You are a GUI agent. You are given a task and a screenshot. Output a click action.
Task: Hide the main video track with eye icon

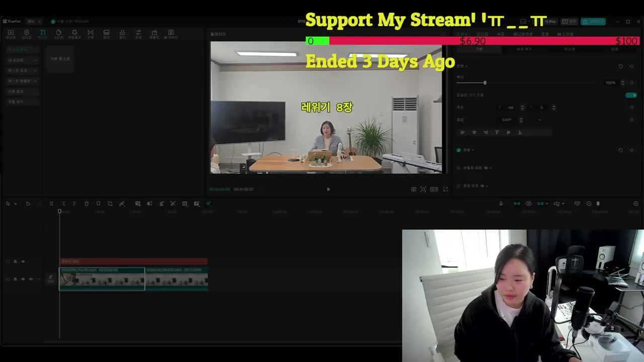coord(23,279)
